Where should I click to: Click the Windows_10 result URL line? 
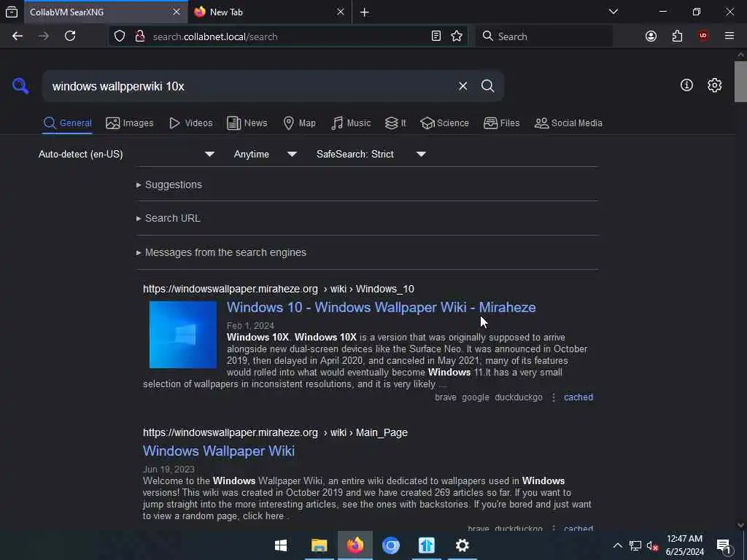tap(278, 289)
